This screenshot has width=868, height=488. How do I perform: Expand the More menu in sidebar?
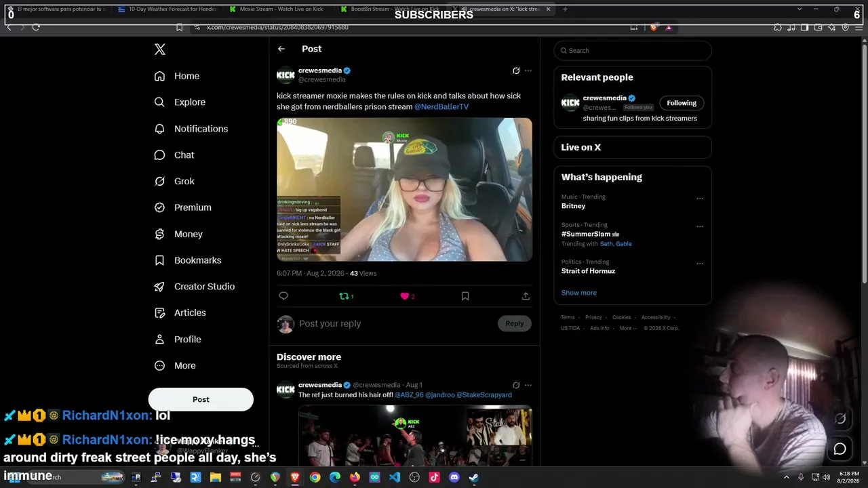(x=175, y=366)
